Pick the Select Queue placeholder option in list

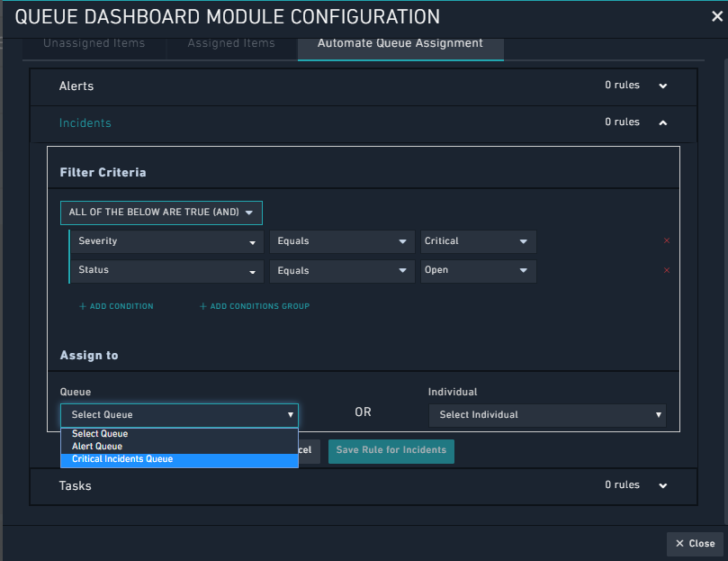tap(179, 434)
